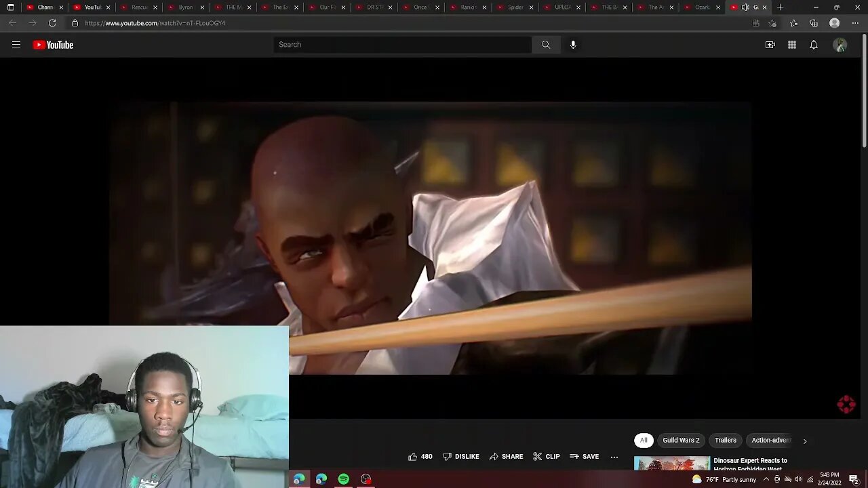Screen dimensions: 868x488
Task: Open Dinosaur Expert Reacts video thumbnail
Action: click(x=672, y=464)
